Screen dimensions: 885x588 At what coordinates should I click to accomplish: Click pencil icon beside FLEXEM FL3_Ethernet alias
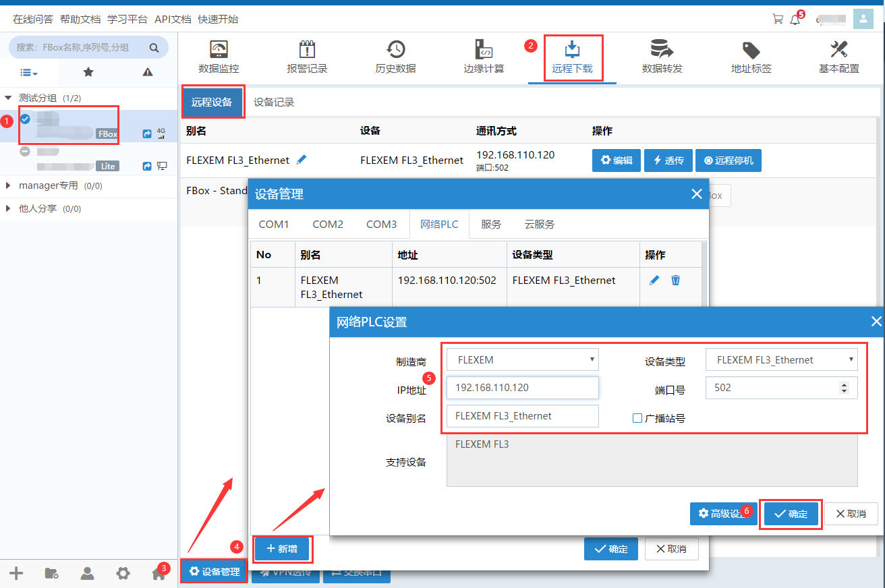point(302,160)
